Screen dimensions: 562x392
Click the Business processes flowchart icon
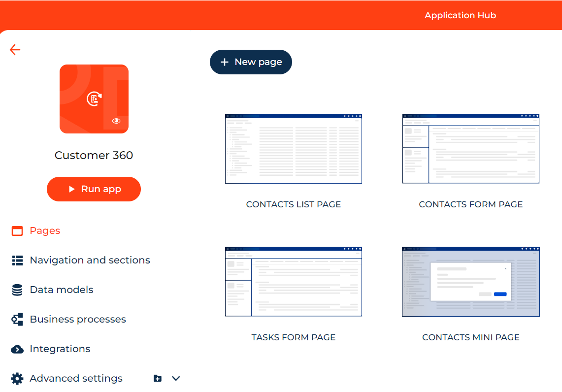tap(17, 319)
